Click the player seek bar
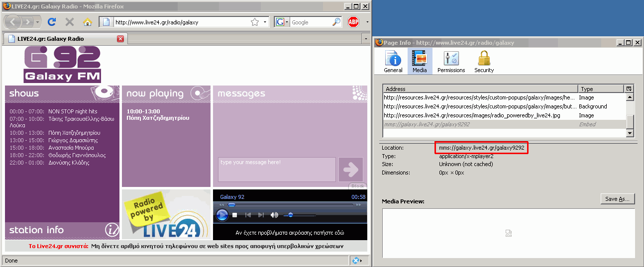Viewport: 644px width, 267px height. (292, 204)
